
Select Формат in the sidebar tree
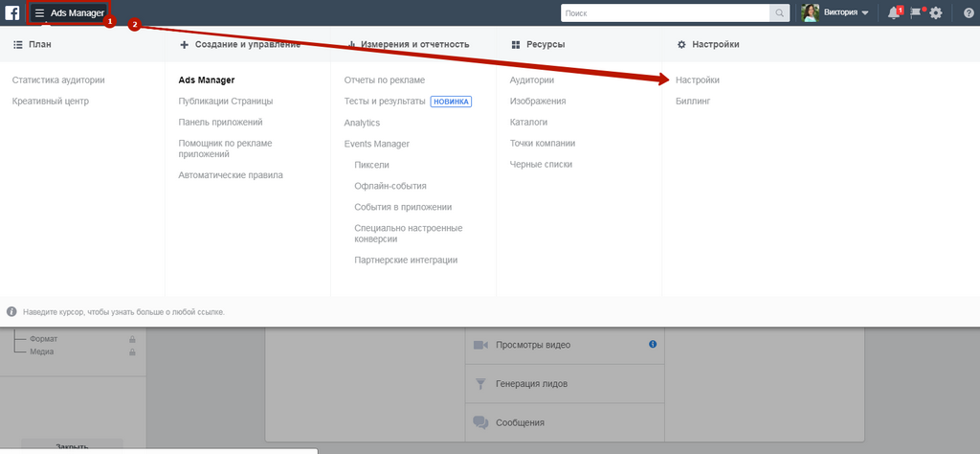[44, 339]
